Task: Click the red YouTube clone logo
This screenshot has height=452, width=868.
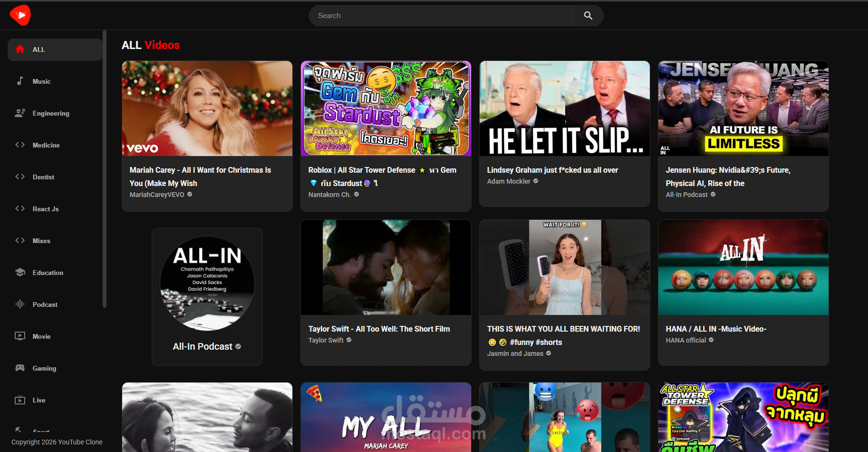Action: [20, 15]
